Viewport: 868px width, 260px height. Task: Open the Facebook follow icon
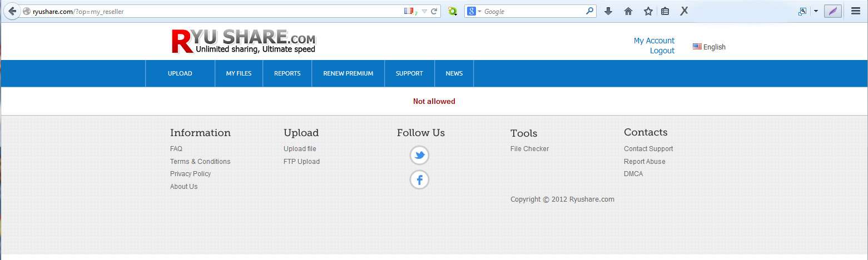[420, 180]
